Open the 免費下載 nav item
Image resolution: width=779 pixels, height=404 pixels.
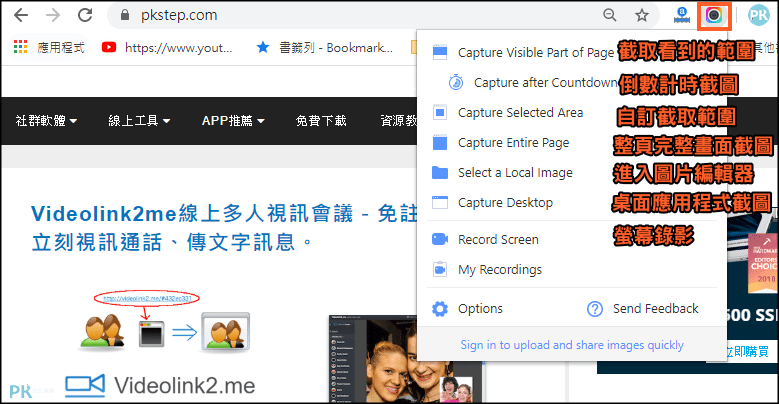click(x=321, y=121)
